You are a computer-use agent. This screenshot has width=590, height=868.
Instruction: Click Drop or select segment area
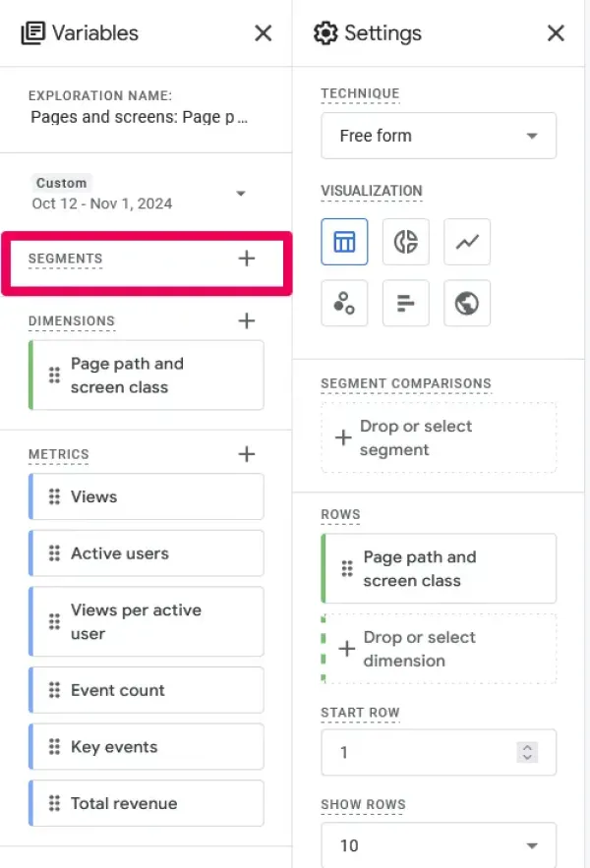tap(439, 437)
